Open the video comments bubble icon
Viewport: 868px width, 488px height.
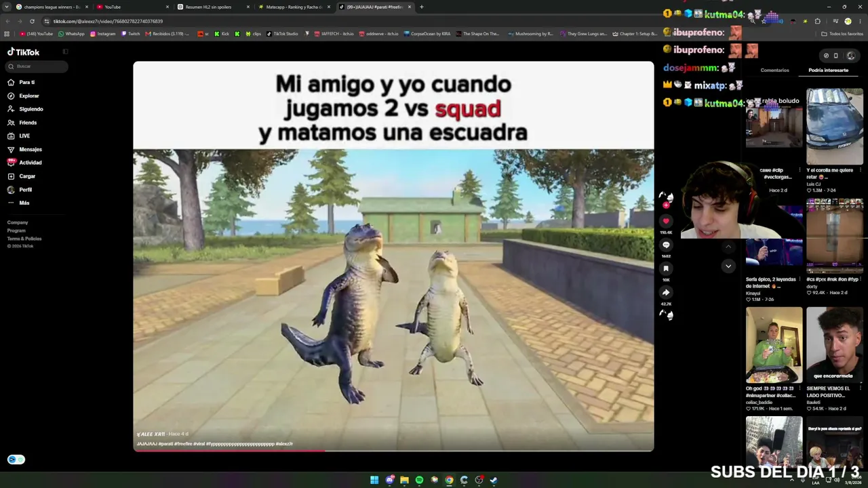666,245
